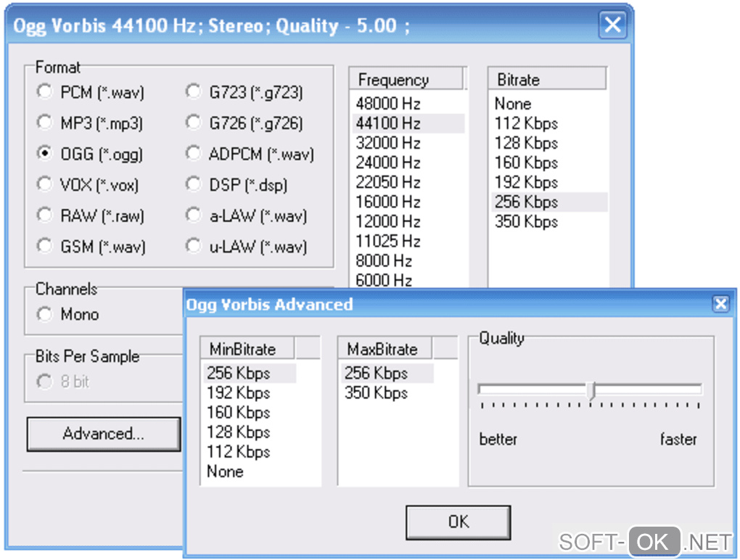Close the Ogg Vorbis format window
This screenshot has height=560, width=740.
[612, 25]
